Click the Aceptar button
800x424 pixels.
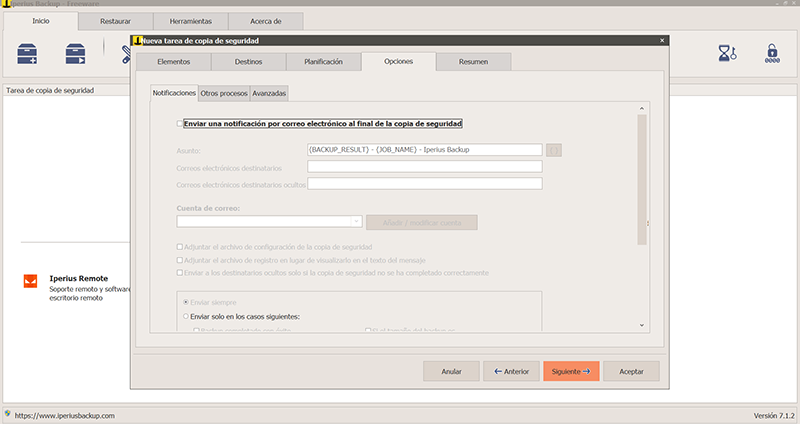(631, 371)
